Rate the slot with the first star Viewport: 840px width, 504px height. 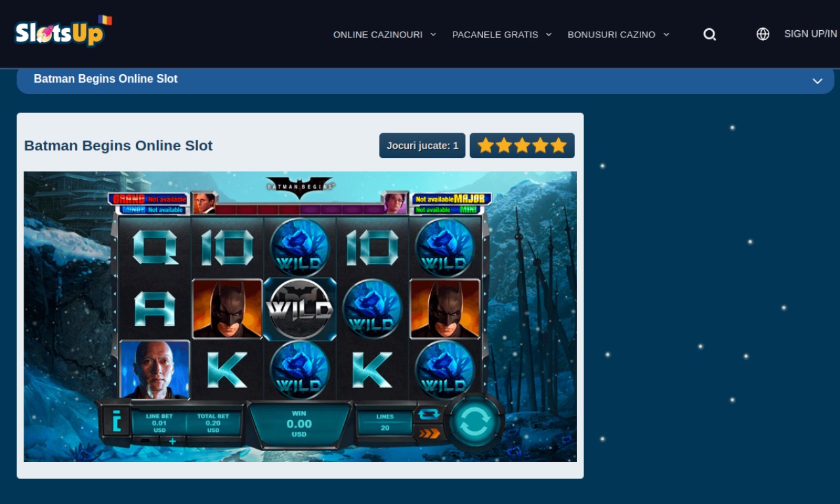[486, 145]
